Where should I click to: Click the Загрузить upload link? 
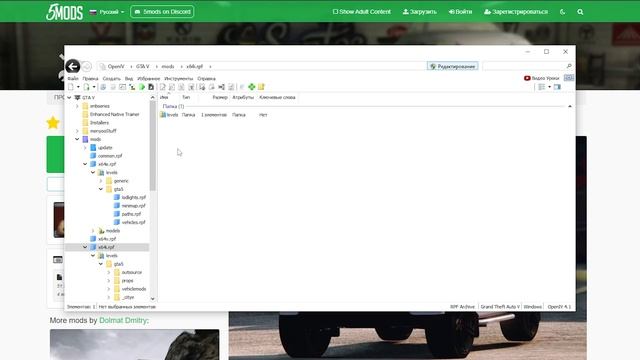pos(420,12)
